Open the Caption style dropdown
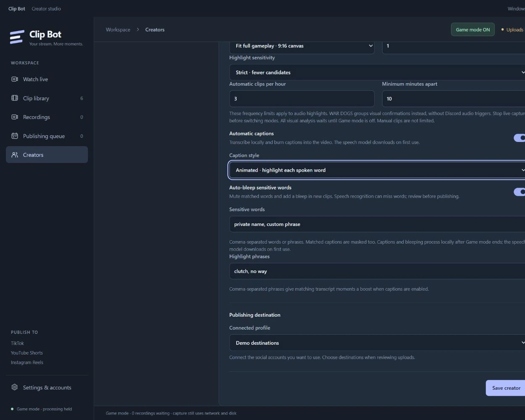Screen dimensions: 525x420 (377, 170)
